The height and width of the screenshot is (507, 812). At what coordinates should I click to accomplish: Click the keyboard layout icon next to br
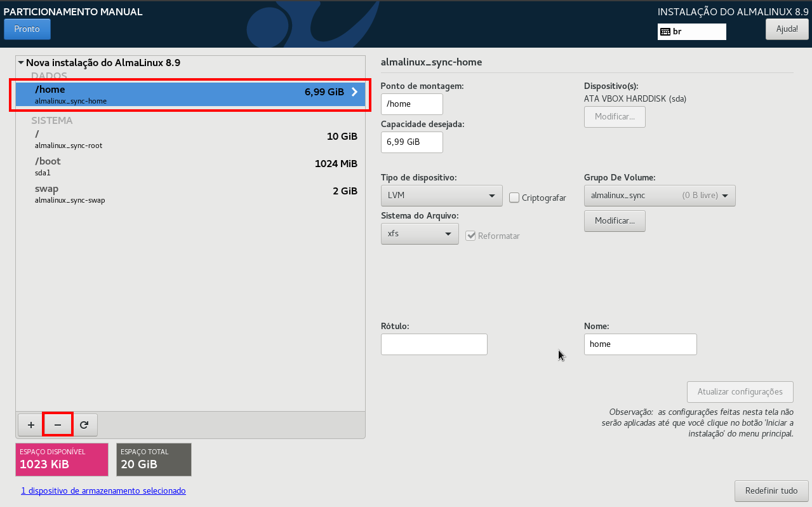pyautogui.click(x=665, y=31)
